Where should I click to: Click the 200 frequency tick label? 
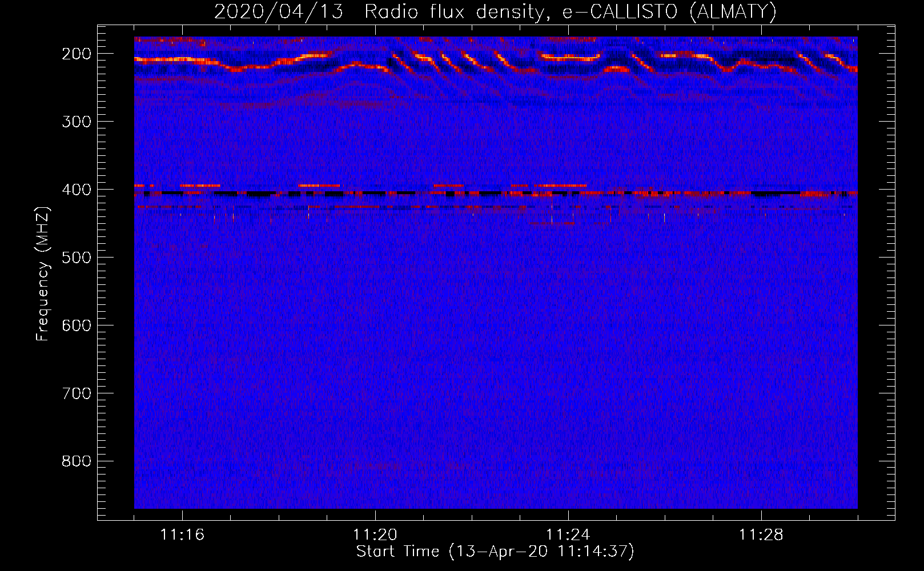point(76,54)
